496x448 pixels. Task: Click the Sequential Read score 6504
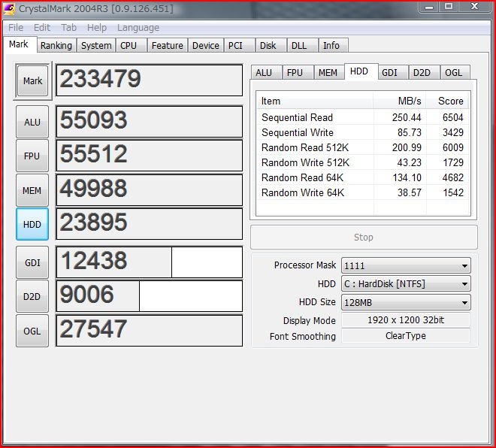click(x=453, y=117)
